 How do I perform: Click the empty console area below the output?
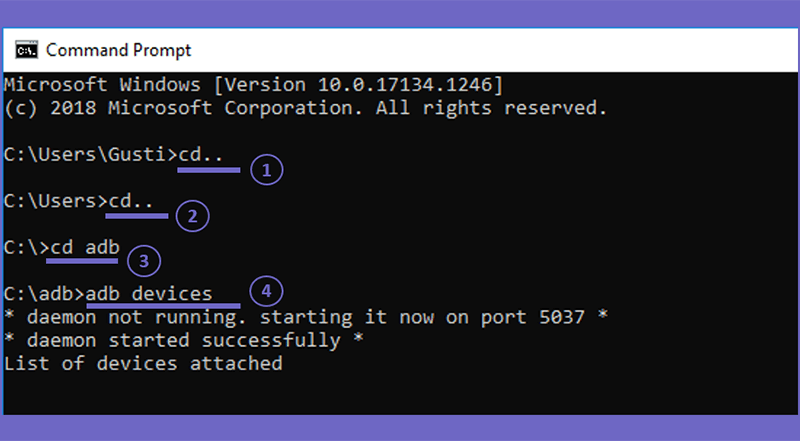(x=400, y=393)
